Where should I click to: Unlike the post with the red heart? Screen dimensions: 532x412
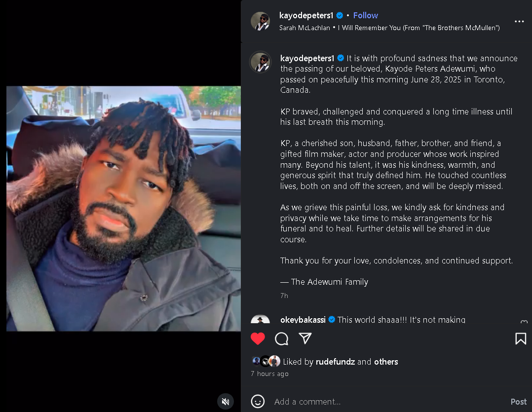tap(258, 338)
